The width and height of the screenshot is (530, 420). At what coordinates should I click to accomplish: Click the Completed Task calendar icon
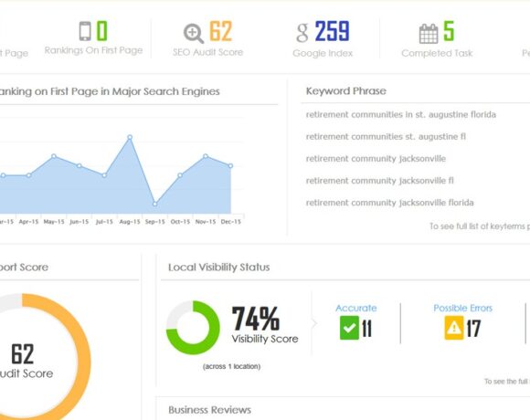coord(429,34)
